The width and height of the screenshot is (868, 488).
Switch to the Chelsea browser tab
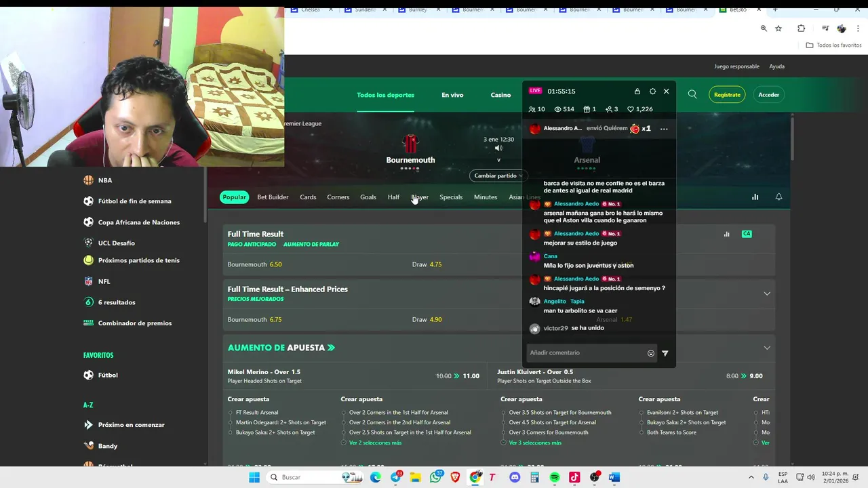tap(310, 9)
